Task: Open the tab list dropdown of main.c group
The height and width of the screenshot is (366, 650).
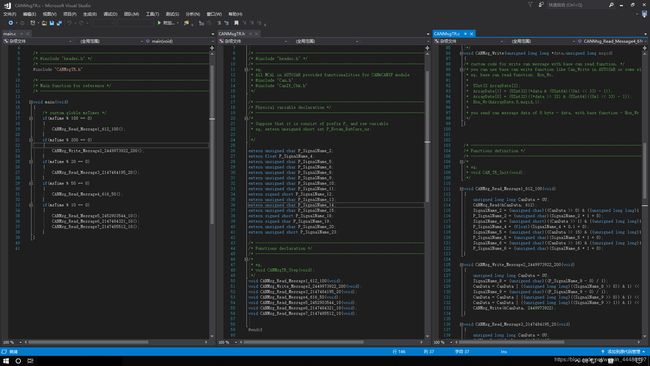Action: click(213, 34)
